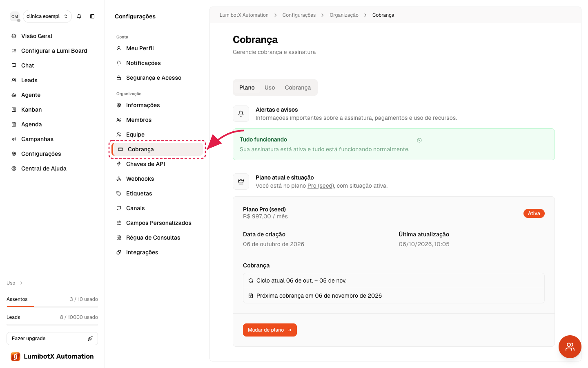Open Canais in the settings sidebar
The image size is (588, 368).
[x=157, y=208]
